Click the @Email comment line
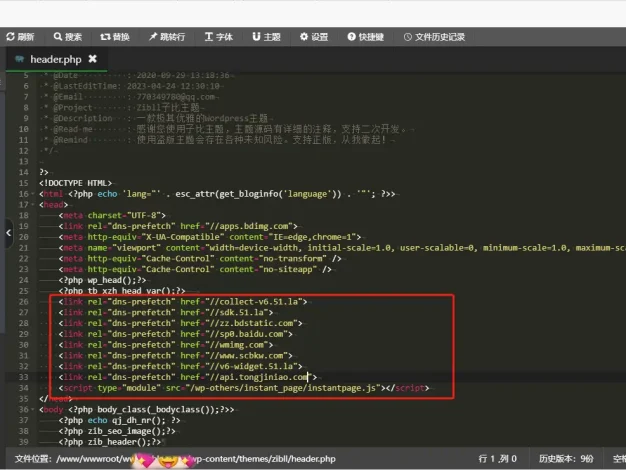 point(129,97)
